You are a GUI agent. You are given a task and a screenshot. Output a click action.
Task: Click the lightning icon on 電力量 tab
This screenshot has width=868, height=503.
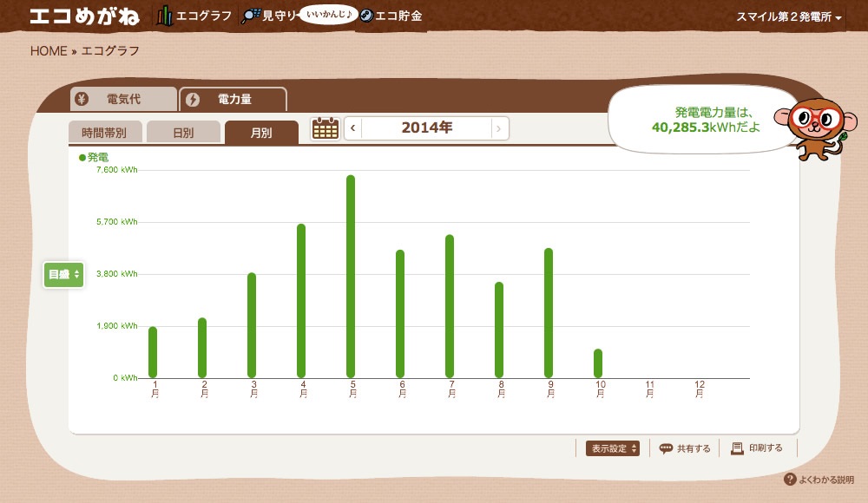coord(193,100)
